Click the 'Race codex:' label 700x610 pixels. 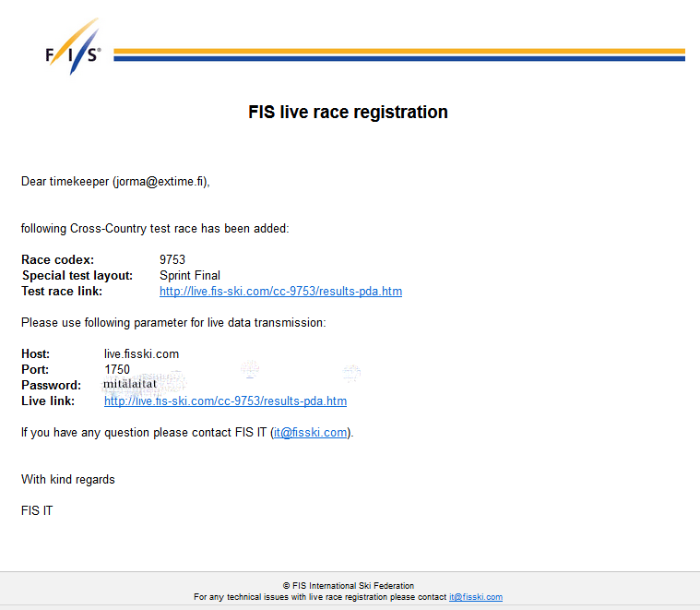(x=58, y=260)
